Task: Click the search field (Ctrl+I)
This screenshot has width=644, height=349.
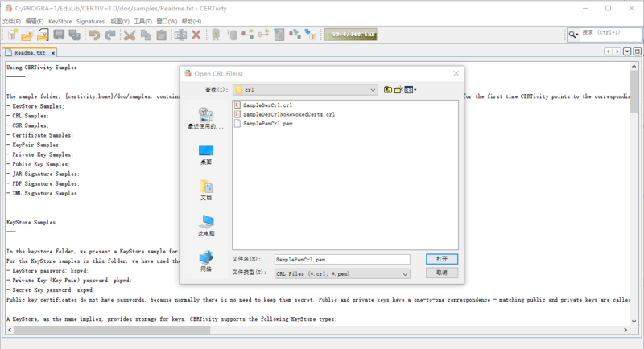Action: (611, 34)
